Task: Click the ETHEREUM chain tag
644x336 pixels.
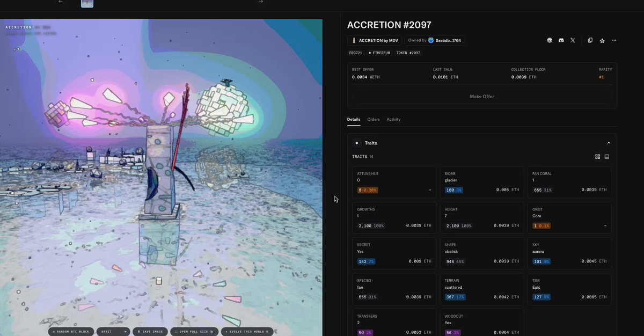Action: click(379, 53)
